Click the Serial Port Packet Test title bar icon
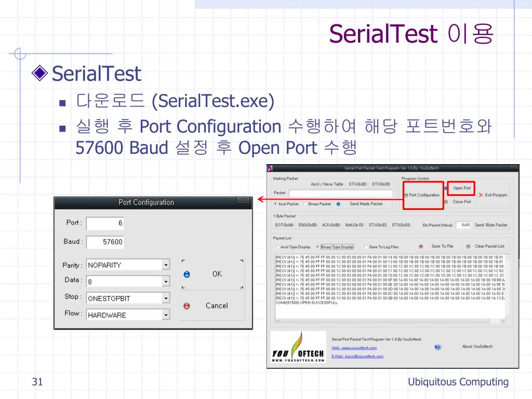 click(x=270, y=168)
